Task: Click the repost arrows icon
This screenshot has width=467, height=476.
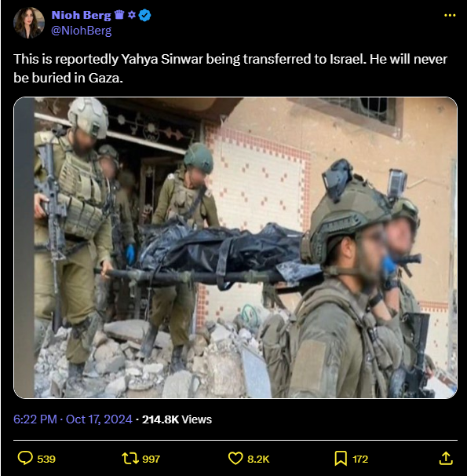Action: click(130, 459)
